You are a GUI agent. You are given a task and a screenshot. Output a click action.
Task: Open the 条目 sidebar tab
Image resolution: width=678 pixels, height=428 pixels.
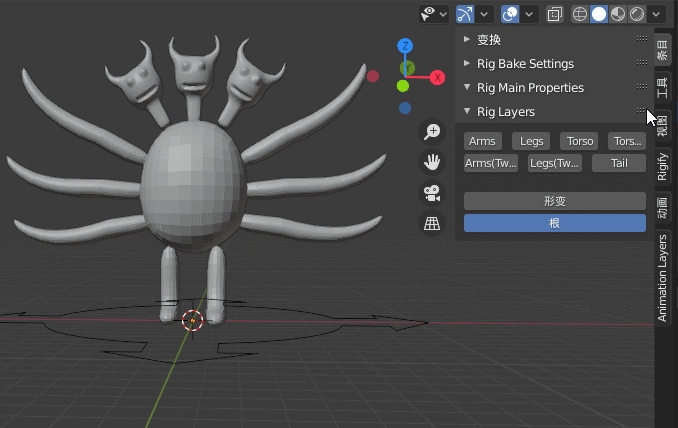point(662,50)
